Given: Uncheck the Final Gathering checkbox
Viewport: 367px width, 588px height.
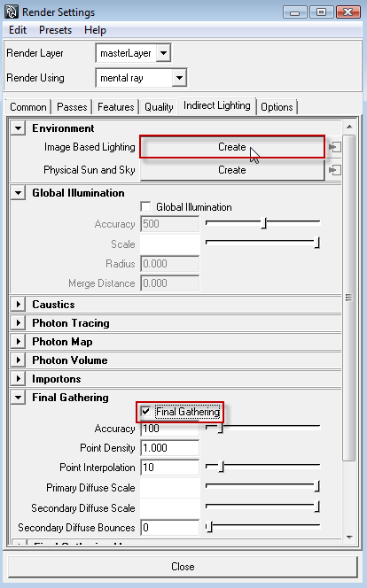Looking at the screenshot, I should click(145, 412).
